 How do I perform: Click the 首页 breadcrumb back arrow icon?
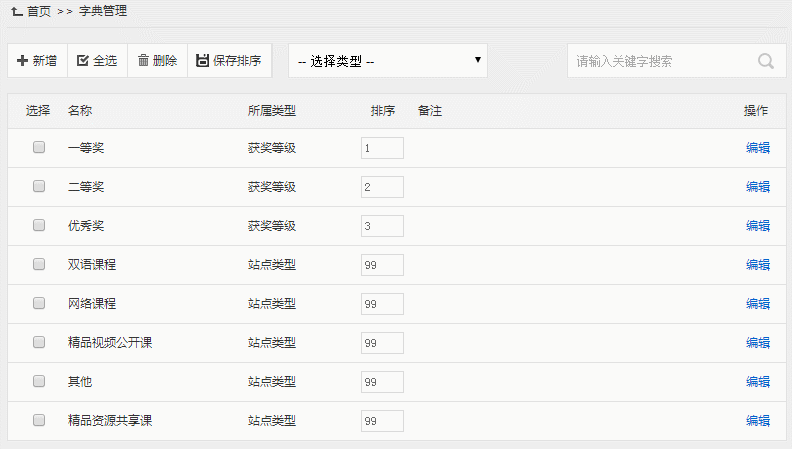coord(16,11)
